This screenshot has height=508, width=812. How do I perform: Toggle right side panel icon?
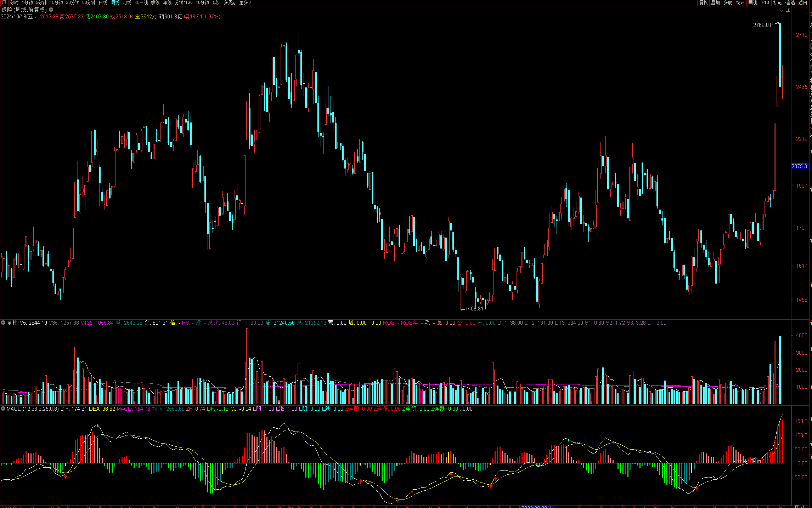tap(788, 10)
